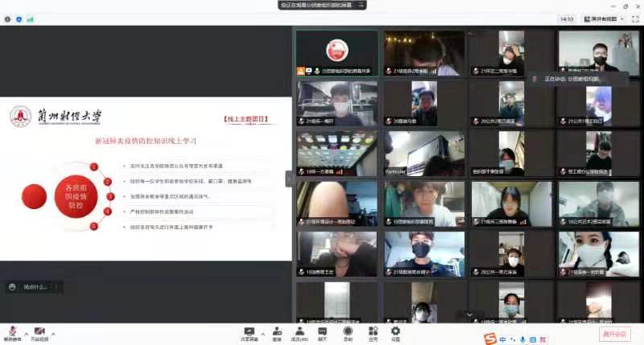Open the Apps (应用) icon
Image resolution: width=644 pixels, height=345 pixels.
[x=372, y=331]
